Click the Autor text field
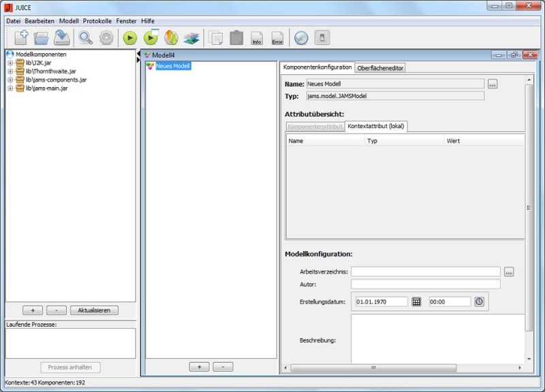This screenshot has width=545, height=392. pos(425,284)
